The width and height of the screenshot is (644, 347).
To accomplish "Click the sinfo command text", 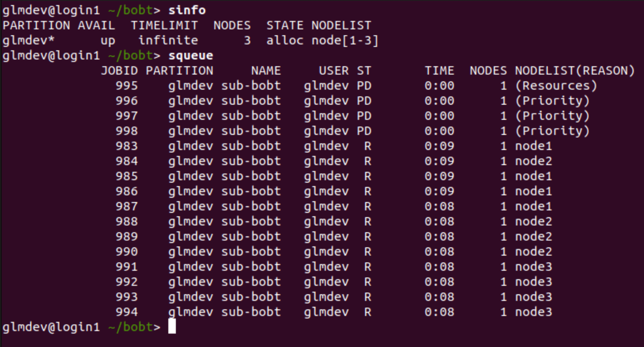I will (187, 10).
